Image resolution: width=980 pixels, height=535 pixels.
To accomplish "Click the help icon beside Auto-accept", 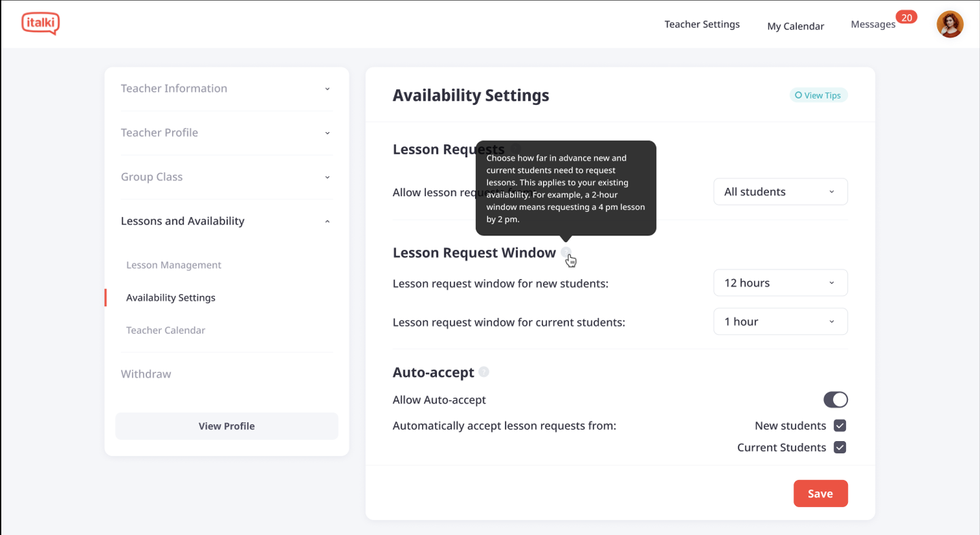I will point(484,372).
